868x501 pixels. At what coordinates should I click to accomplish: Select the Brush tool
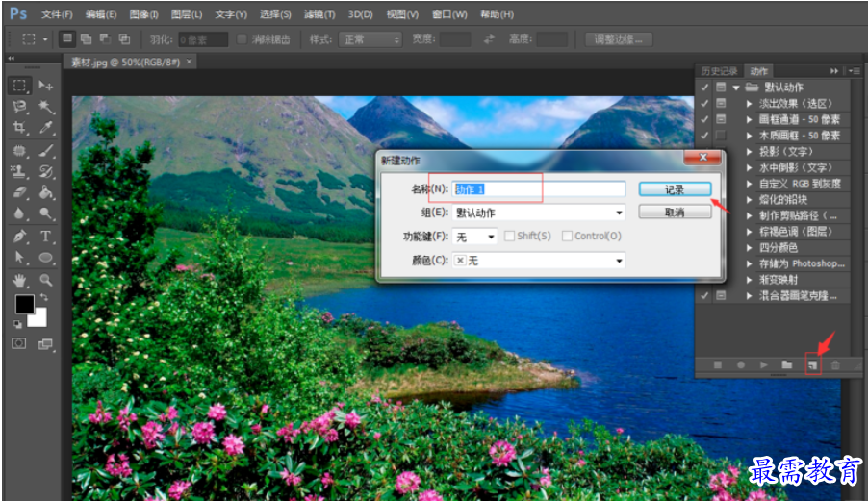pyautogui.click(x=46, y=150)
